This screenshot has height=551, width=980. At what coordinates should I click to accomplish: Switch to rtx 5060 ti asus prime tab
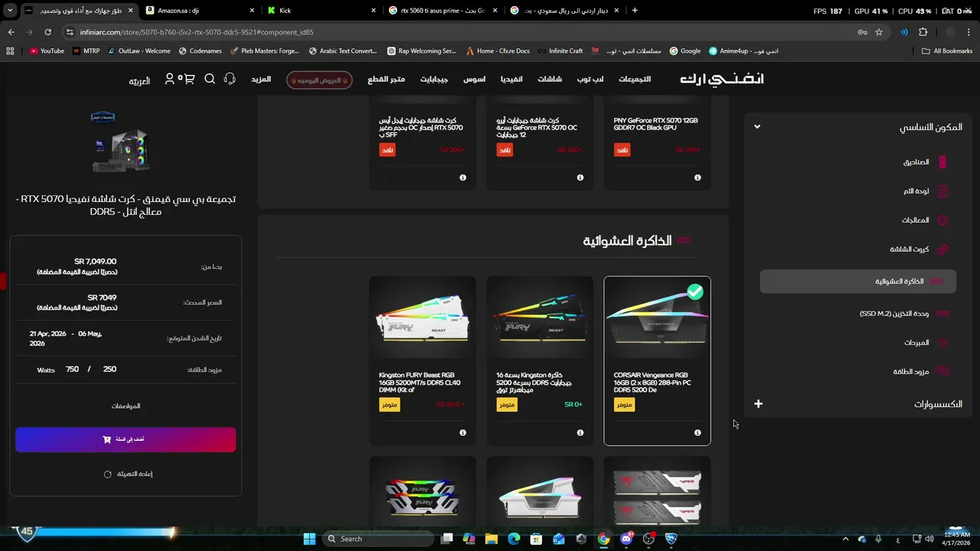[x=443, y=11]
